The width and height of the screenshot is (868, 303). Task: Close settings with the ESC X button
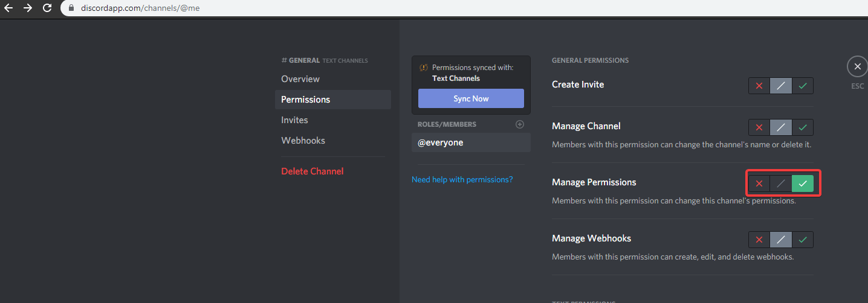[857, 66]
